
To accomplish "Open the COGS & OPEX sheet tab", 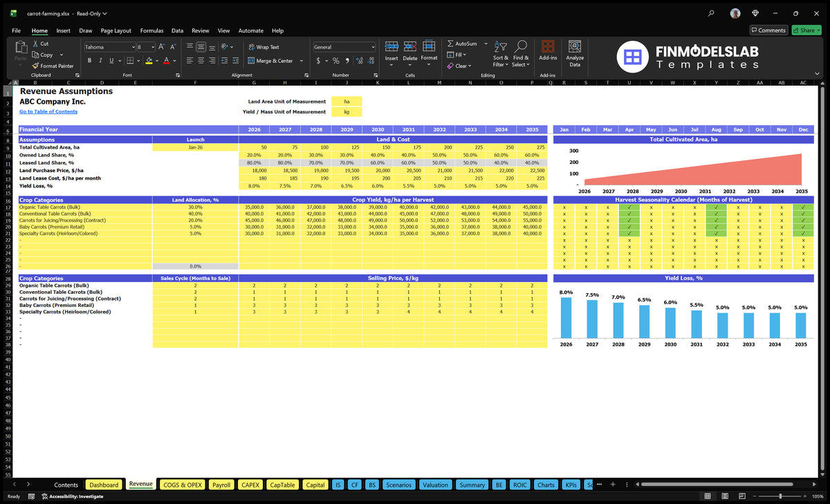I will [x=182, y=485].
